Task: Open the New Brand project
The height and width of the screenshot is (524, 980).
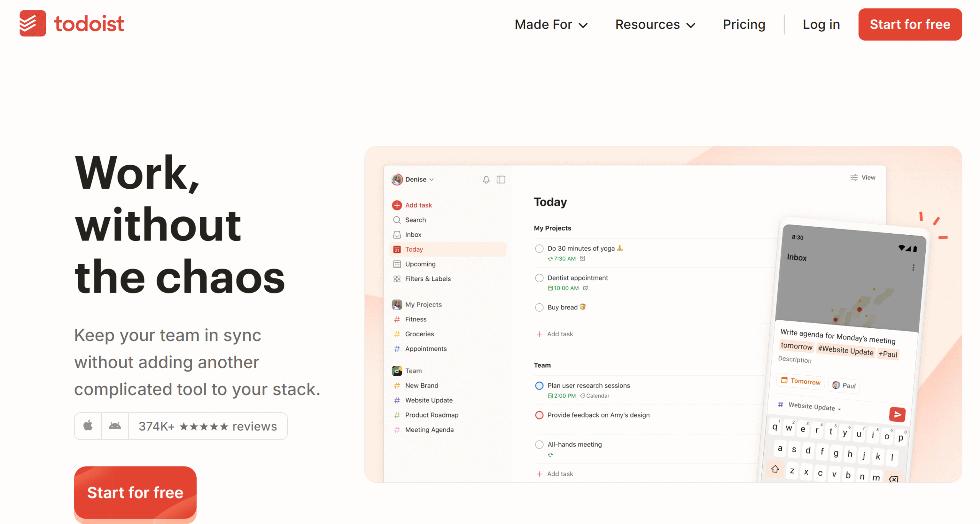Action: [x=448, y=385]
